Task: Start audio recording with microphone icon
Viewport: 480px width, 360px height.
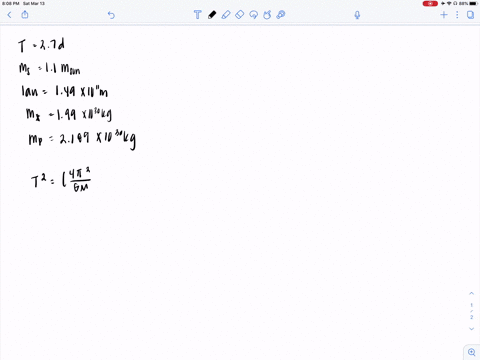Action: coord(357,15)
